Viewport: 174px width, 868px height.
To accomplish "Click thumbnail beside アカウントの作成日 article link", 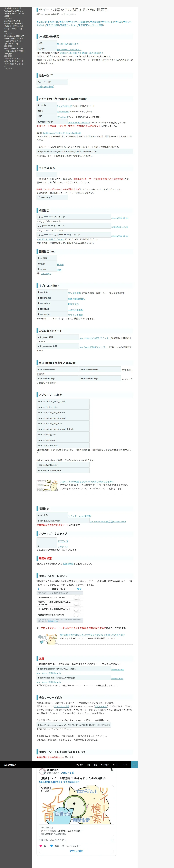I will coord(47,486).
